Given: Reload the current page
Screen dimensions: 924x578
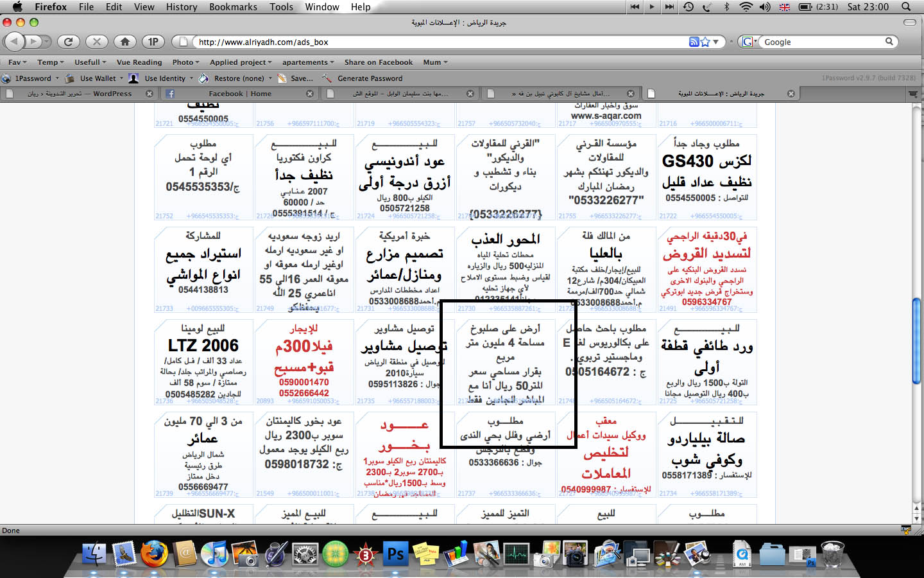Looking at the screenshot, I should (x=68, y=42).
